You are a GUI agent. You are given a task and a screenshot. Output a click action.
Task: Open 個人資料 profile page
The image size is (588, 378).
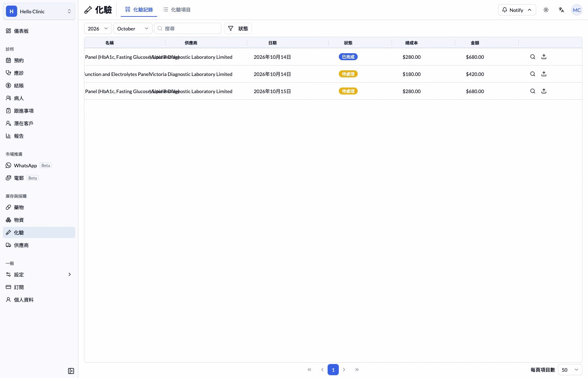(39, 300)
